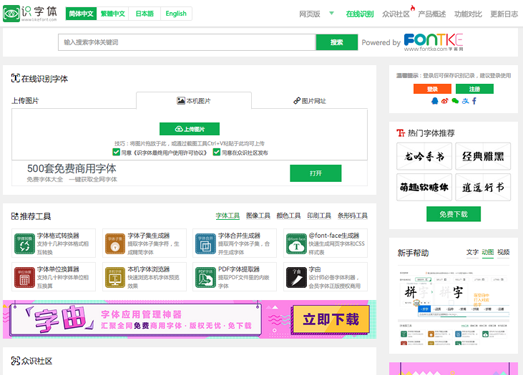Log in with the QQ penguin icon
Screen dimensions: 523x375
point(435,101)
